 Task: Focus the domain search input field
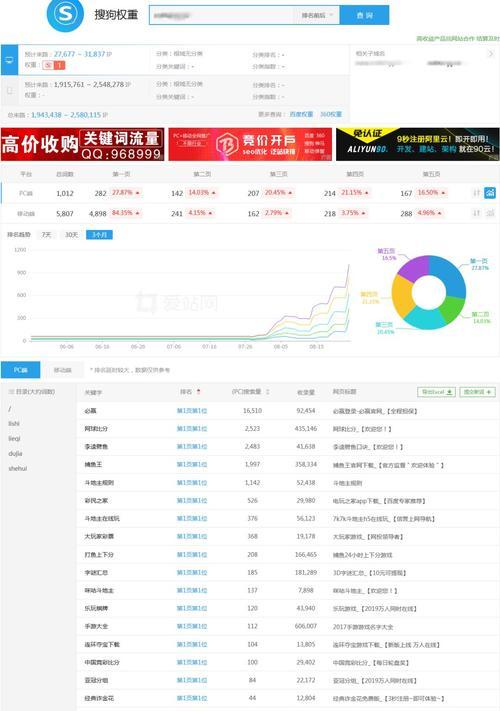coord(224,15)
